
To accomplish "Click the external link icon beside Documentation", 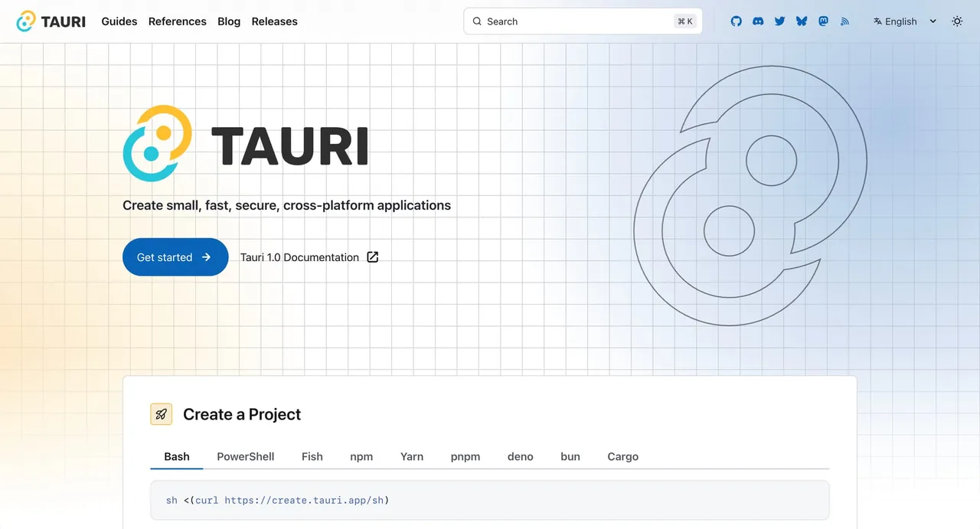I will coord(373,257).
